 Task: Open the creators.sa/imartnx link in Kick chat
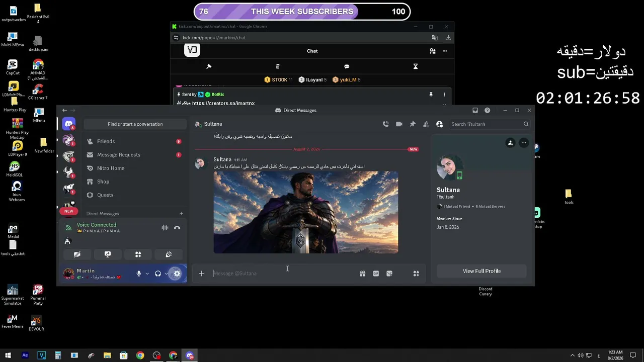point(223,103)
